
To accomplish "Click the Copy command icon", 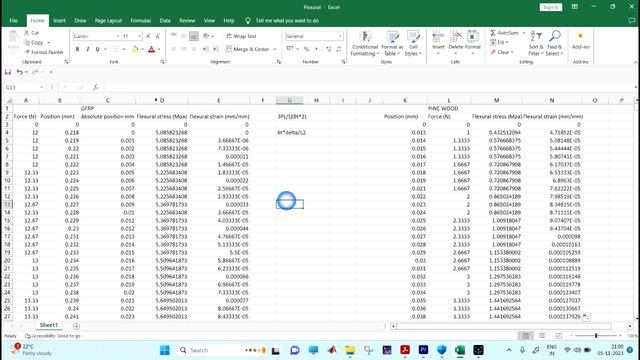I will click(27, 42).
